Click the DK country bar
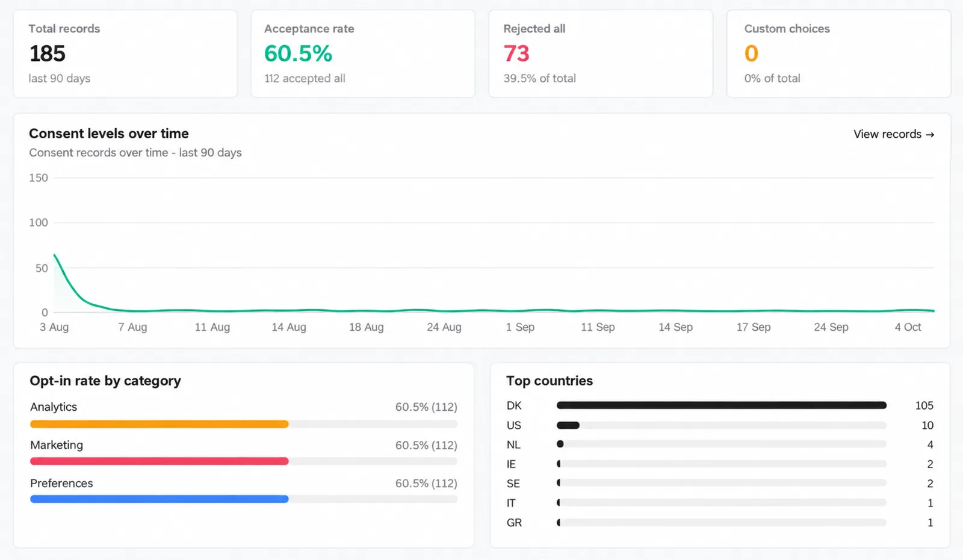 721,405
